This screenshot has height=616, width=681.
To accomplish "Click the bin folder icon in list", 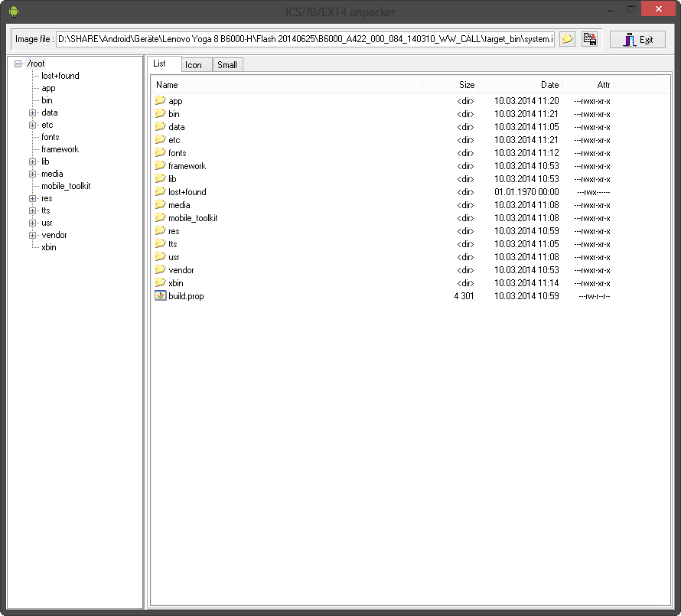I will (x=160, y=113).
